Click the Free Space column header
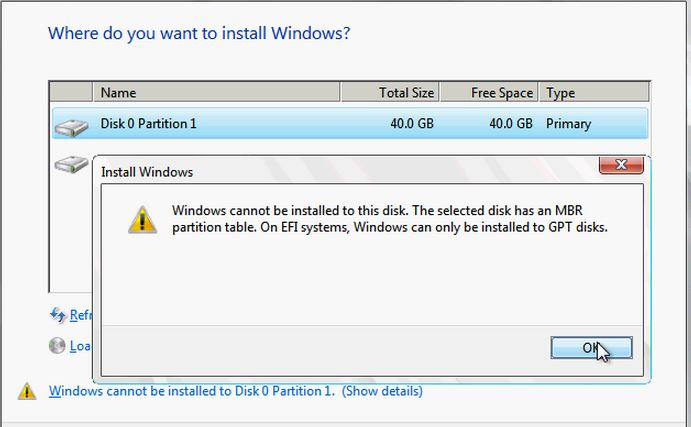 pyautogui.click(x=490, y=93)
